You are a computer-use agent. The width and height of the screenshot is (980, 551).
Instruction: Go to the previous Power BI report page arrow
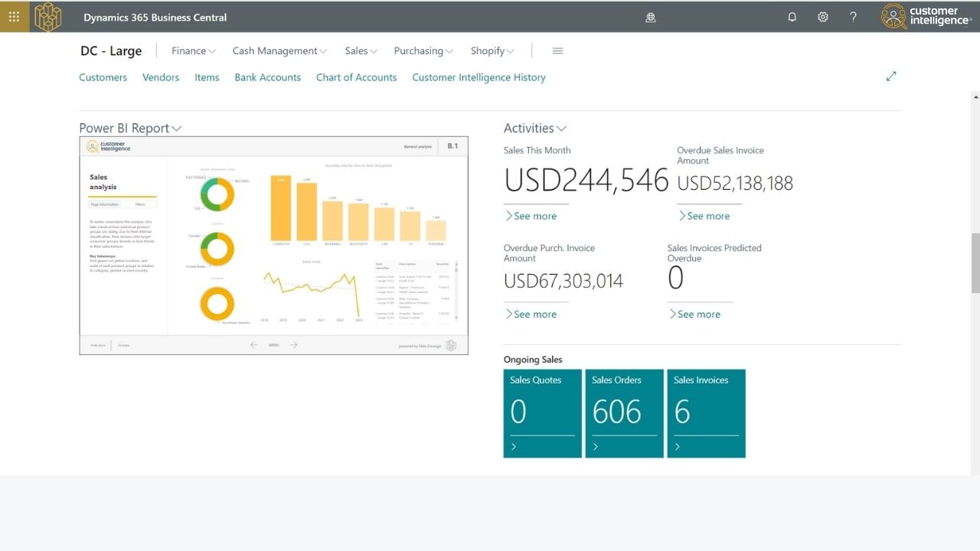(254, 345)
